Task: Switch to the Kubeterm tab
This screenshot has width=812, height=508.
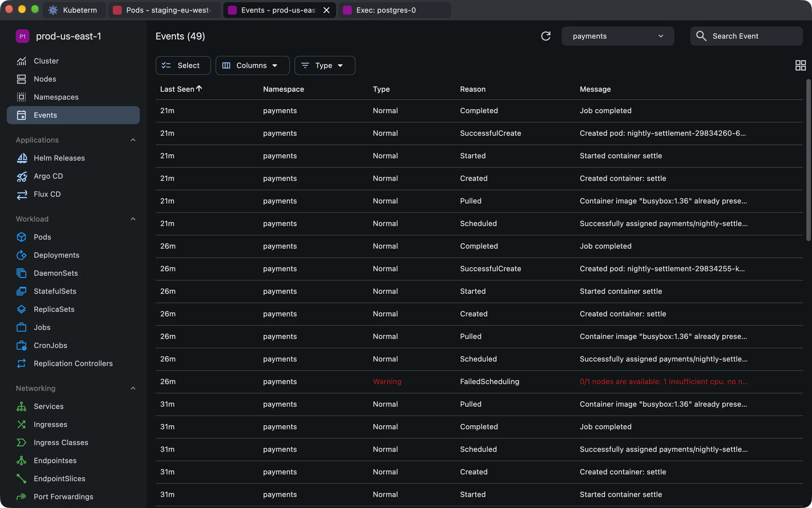Action: pyautogui.click(x=74, y=10)
